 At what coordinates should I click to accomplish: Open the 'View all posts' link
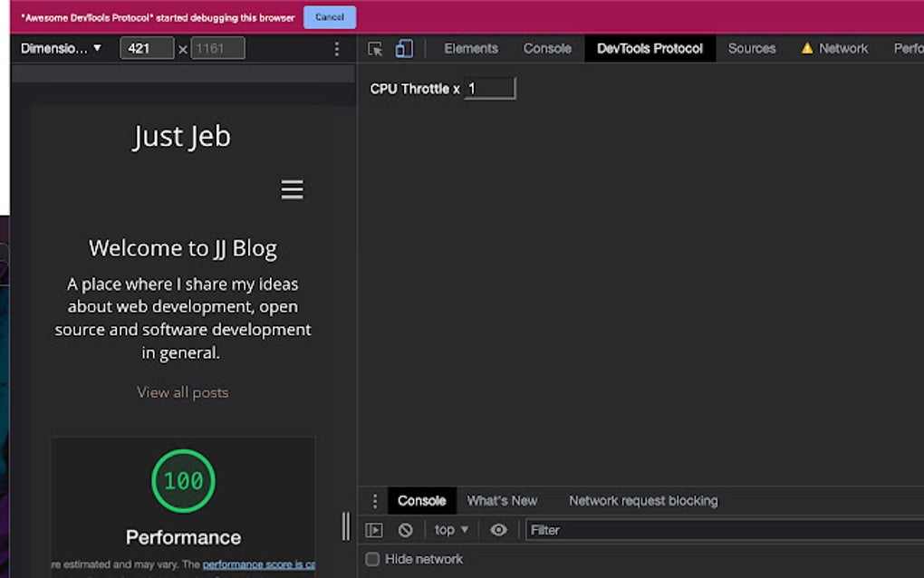tap(183, 391)
